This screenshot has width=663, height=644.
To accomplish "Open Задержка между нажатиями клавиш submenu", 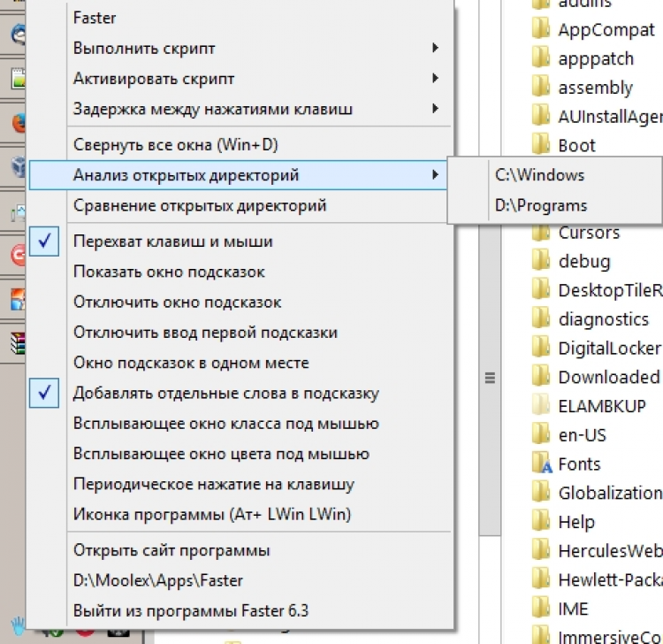I will click(x=240, y=109).
